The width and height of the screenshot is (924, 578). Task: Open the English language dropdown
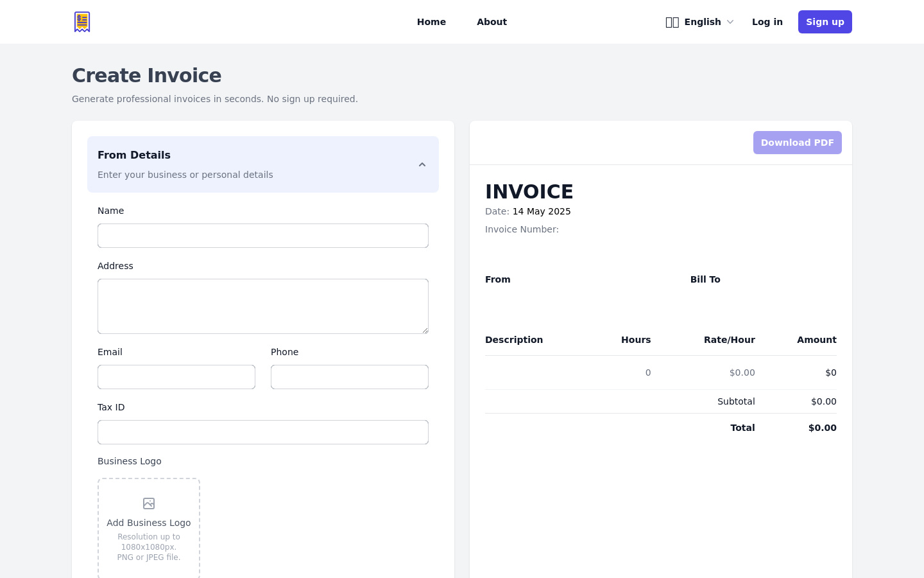coord(699,22)
